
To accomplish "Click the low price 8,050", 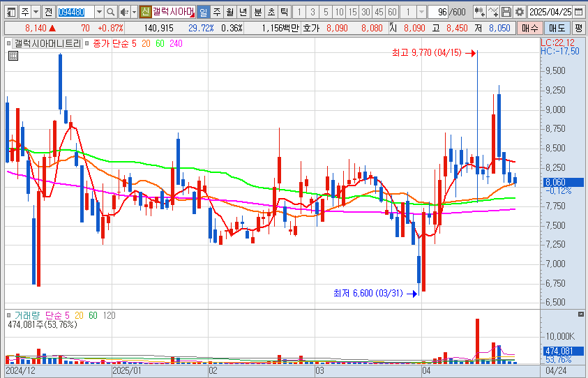I will [499, 28].
